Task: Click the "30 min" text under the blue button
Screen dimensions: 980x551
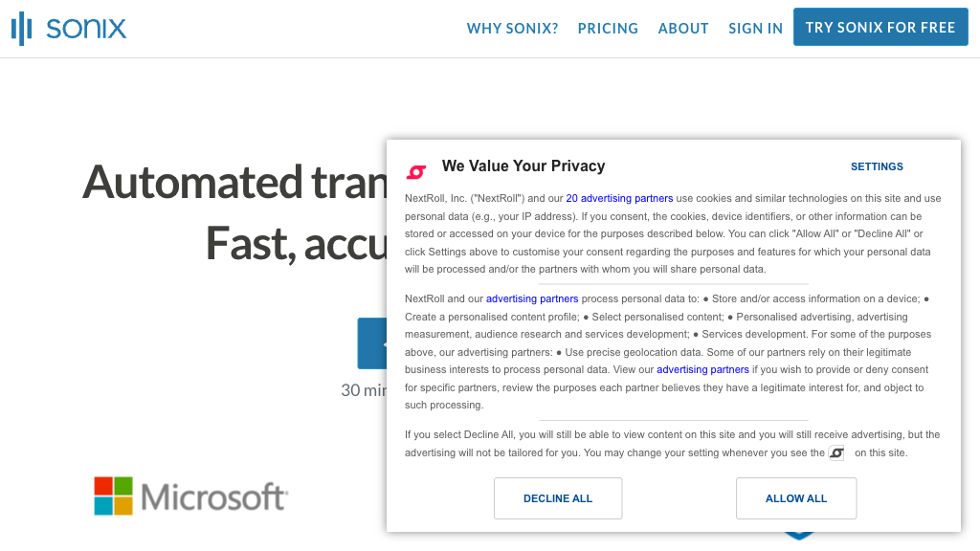Action: pos(364,390)
